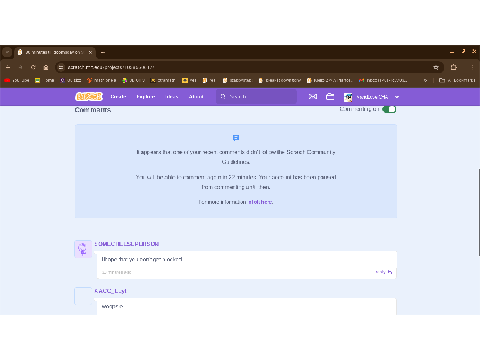480x360 pixels.
Task: Open first commenter's username link
Action: (x=127, y=244)
